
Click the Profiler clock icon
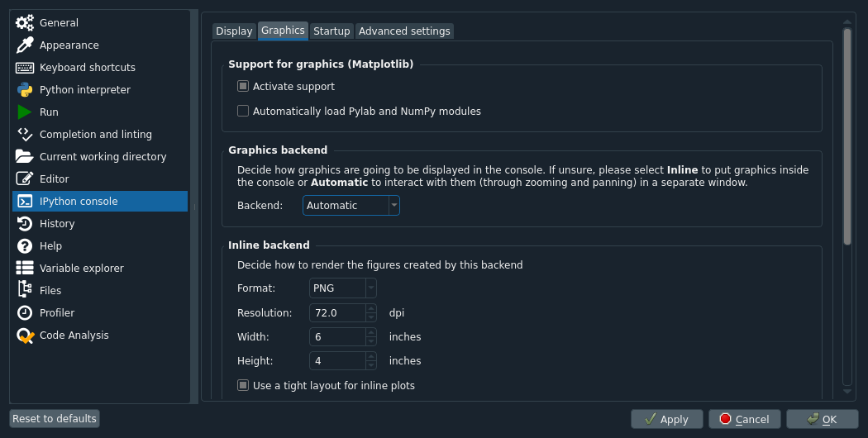point(25,313)
